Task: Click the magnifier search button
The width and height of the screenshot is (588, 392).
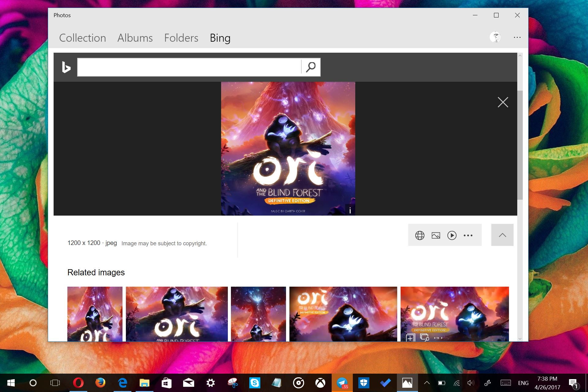Action: click(x=311, y=67)
